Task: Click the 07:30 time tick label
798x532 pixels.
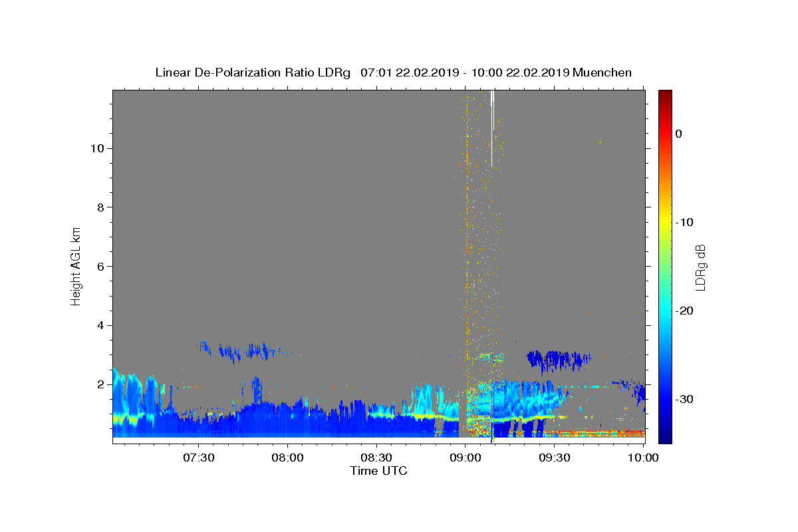Action: (x=199, y=458)
